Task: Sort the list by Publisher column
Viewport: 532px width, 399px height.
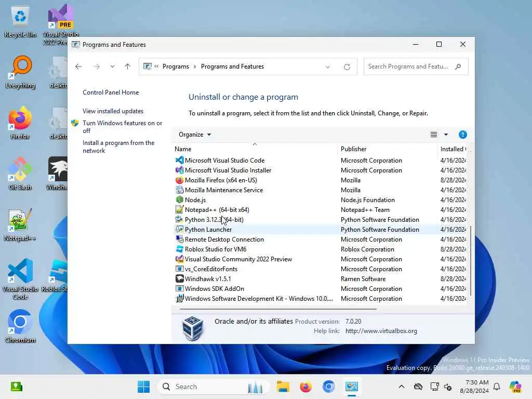Action: click(387, 149)
